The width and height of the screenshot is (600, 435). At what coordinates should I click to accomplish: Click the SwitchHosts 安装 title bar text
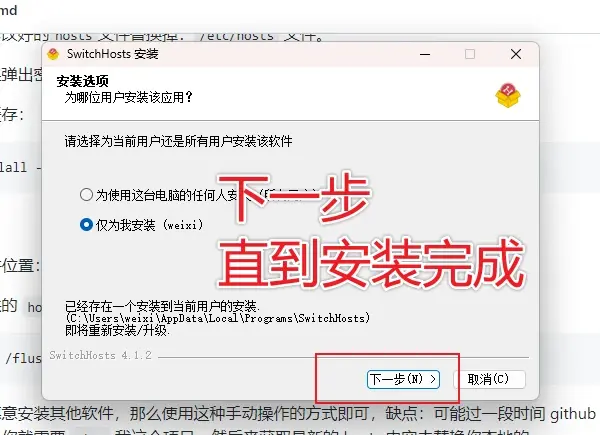(x=112, y=54)
